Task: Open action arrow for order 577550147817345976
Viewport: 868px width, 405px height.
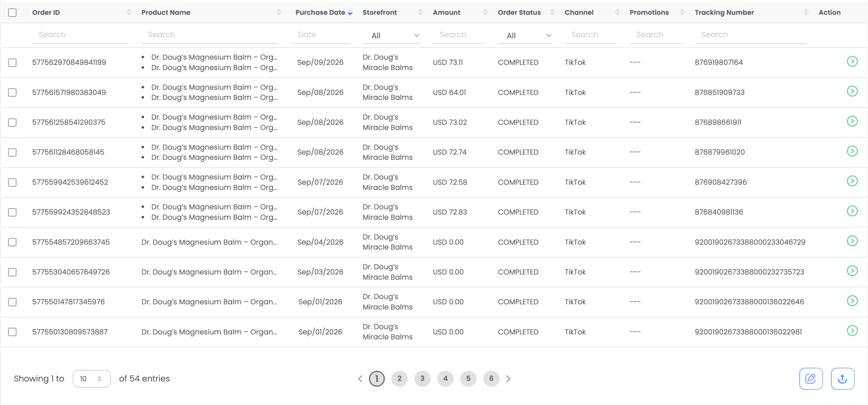Action: click(852, 301)
